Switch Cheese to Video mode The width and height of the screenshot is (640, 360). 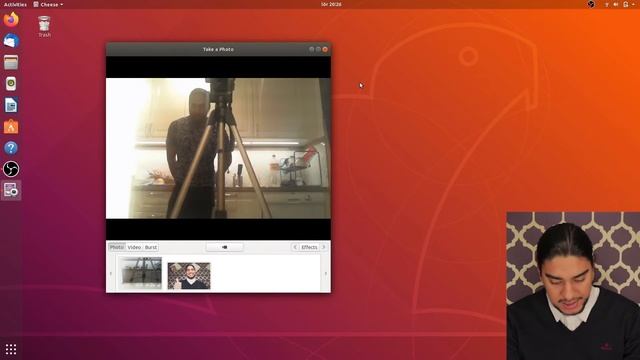[x=134, y=247]
